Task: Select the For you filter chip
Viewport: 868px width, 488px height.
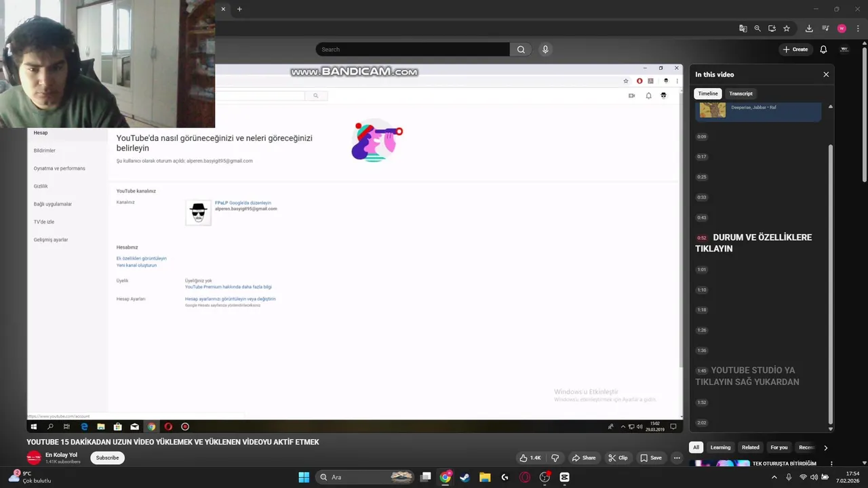Action: pyautogui.click(x=779, y=447)
